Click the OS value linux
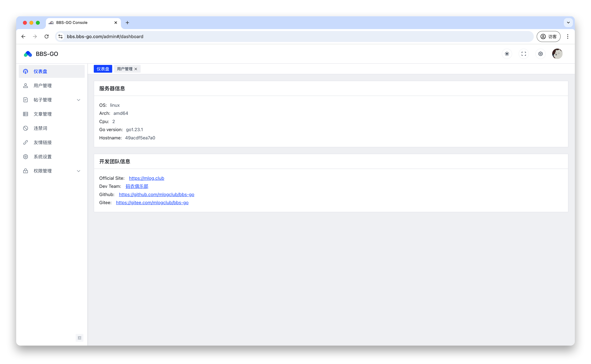 [115, 105]
